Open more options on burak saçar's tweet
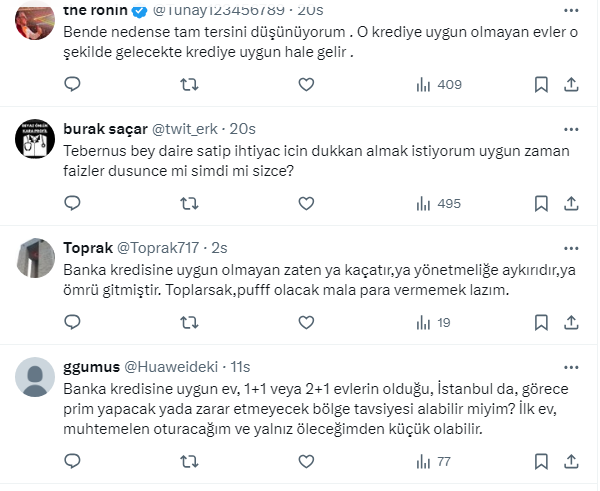 (570, 128)
